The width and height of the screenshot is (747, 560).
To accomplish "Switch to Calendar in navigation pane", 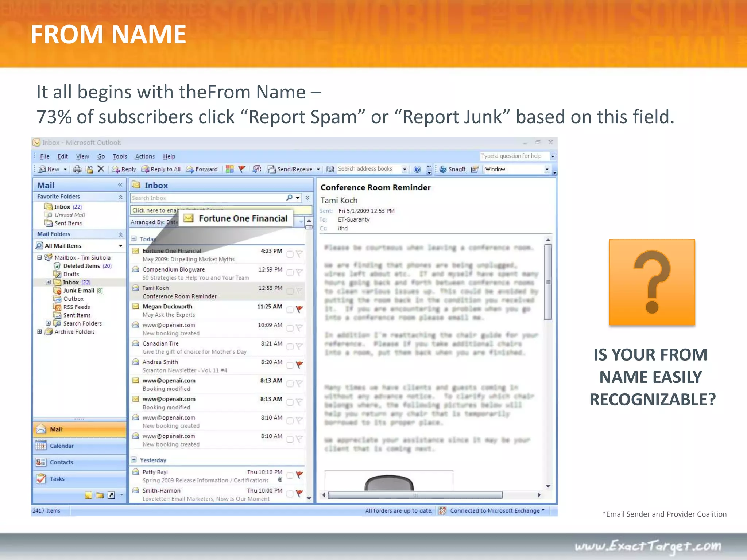I will [80, 446].
